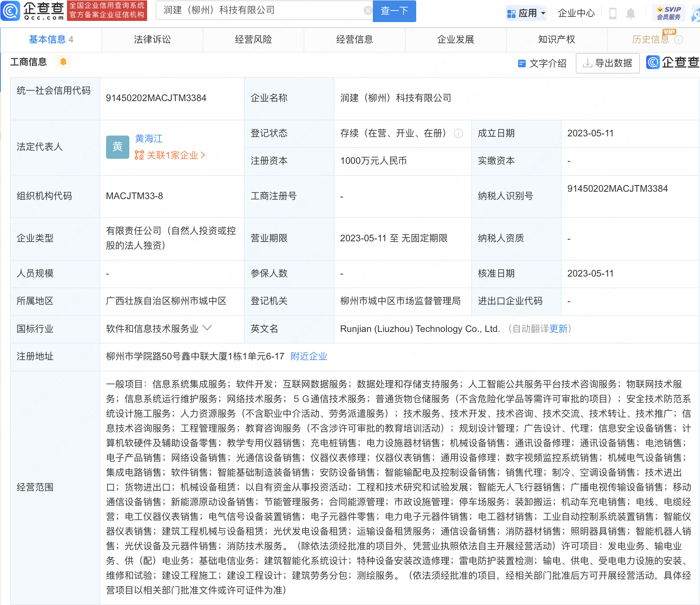Clear the search box text

tap(368, 10)
